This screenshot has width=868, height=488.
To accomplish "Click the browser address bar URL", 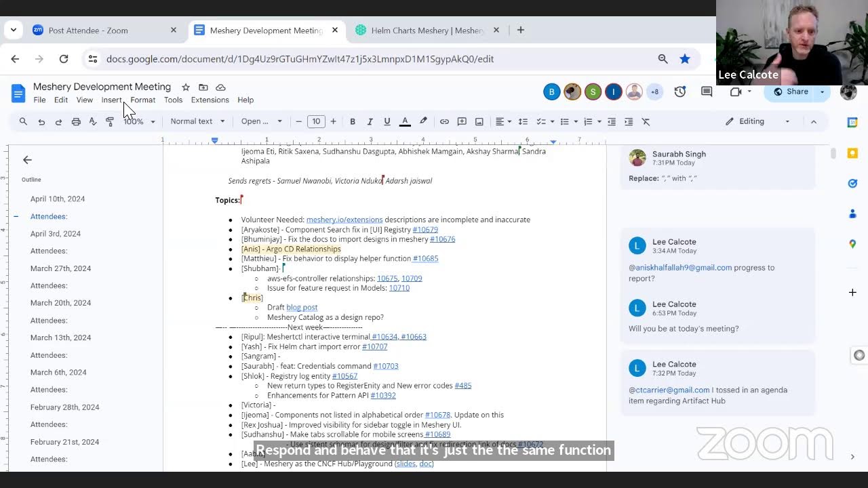I will click(300, 59).
